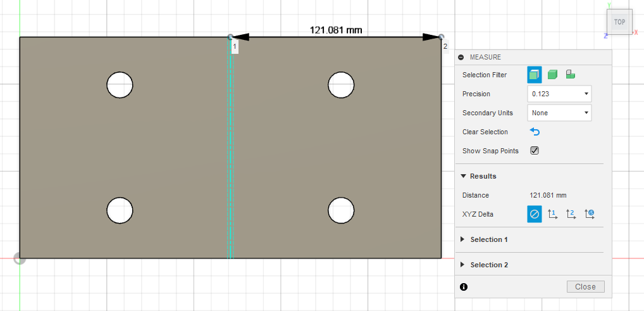Image resolution: width=644 pixels, height=311 pixels.
Task: Expand the Selection 1 section
Action: pos(463,239)
